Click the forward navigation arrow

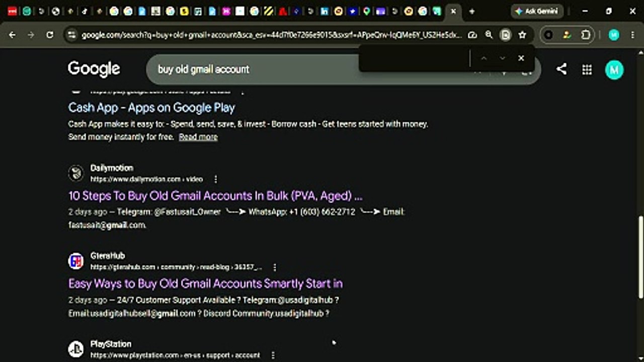(x=31, y=35)
